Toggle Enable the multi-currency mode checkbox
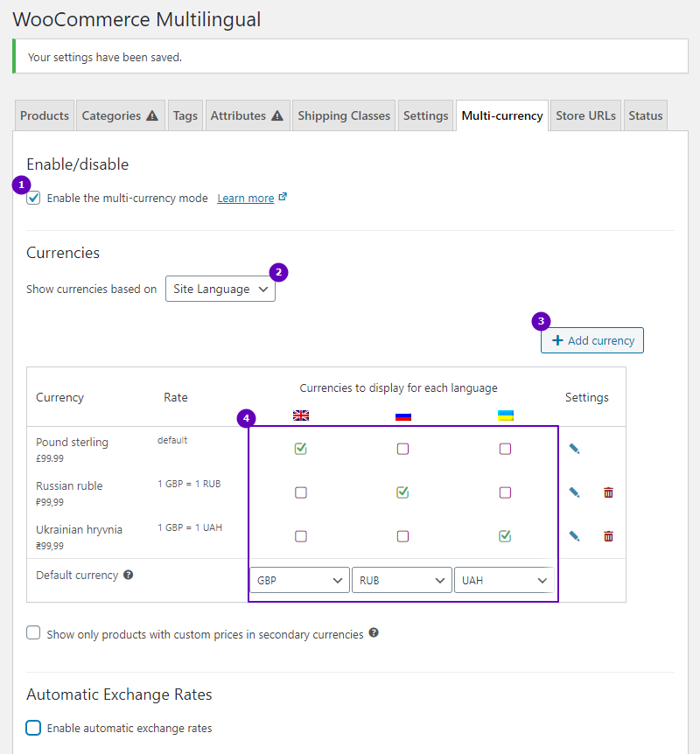This screenshot has height=754, width=700. [x=33, y=198]
